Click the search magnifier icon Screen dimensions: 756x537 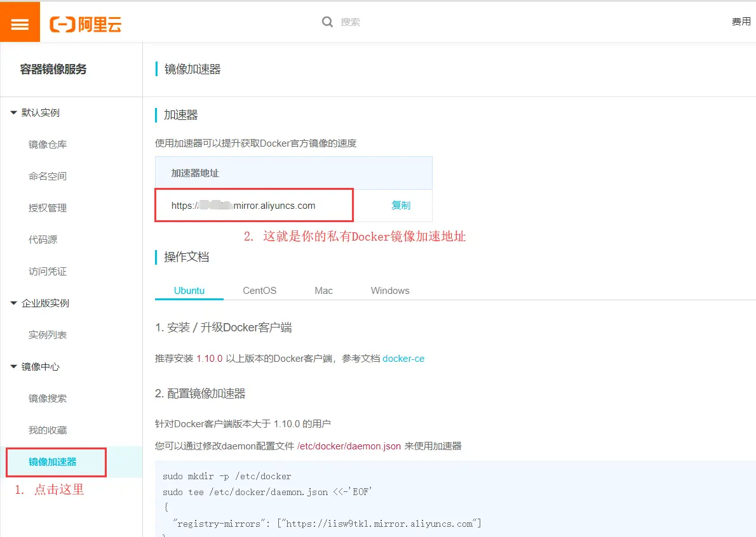pos(328,22)
